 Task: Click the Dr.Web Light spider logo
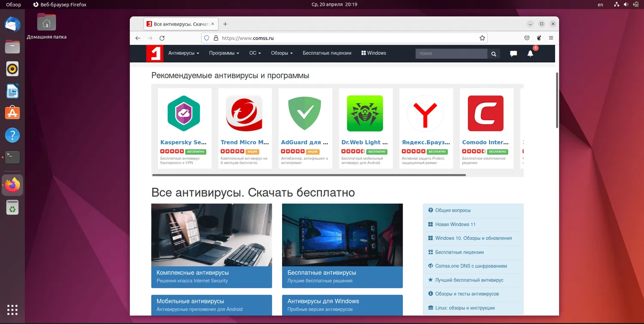365,113
